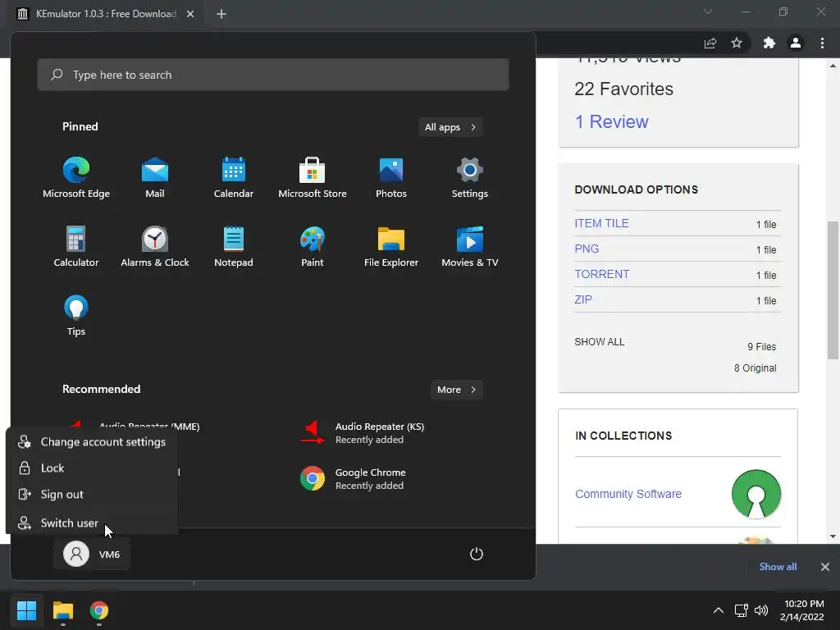Open Microsoft Store

coord(313,178)
